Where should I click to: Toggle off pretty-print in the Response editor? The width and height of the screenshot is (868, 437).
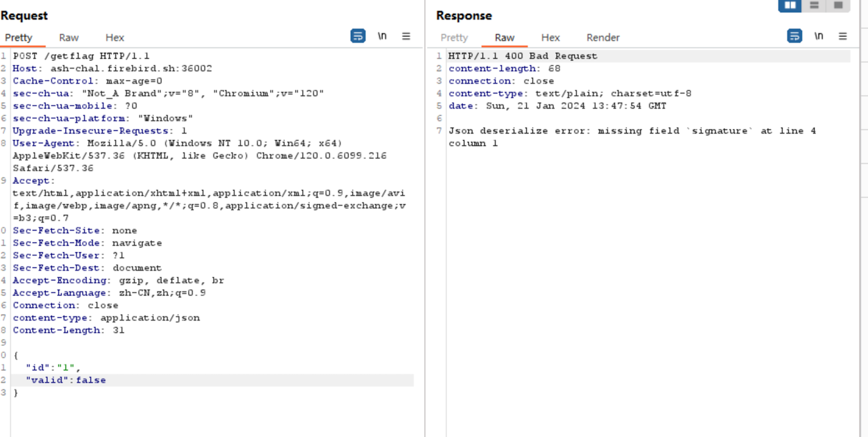pyautogui.click(x=794, y=36)
